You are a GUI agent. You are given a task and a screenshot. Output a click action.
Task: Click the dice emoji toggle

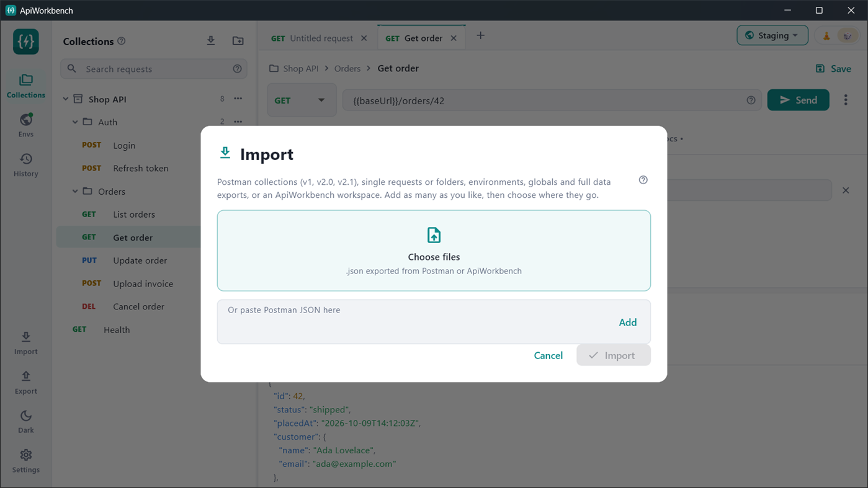point(848,36)
